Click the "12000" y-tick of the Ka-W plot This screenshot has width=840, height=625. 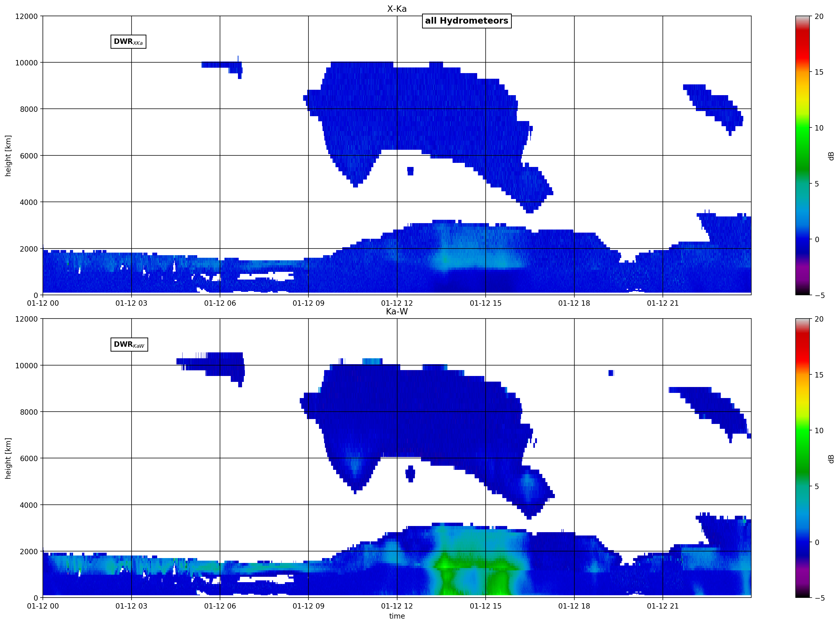click(x=26, y=319)
